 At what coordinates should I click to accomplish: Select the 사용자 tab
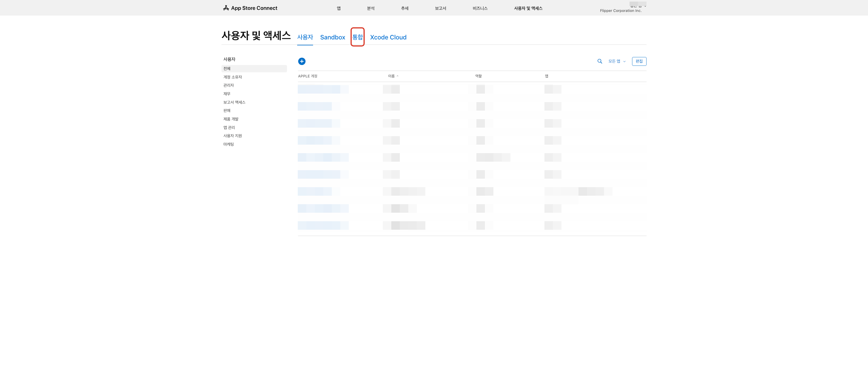305,37
